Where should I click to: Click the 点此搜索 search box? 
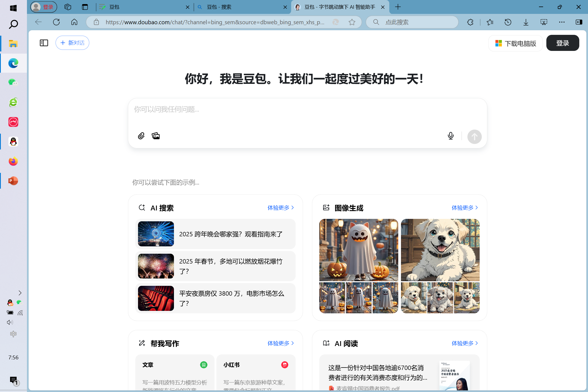point(412,22)
